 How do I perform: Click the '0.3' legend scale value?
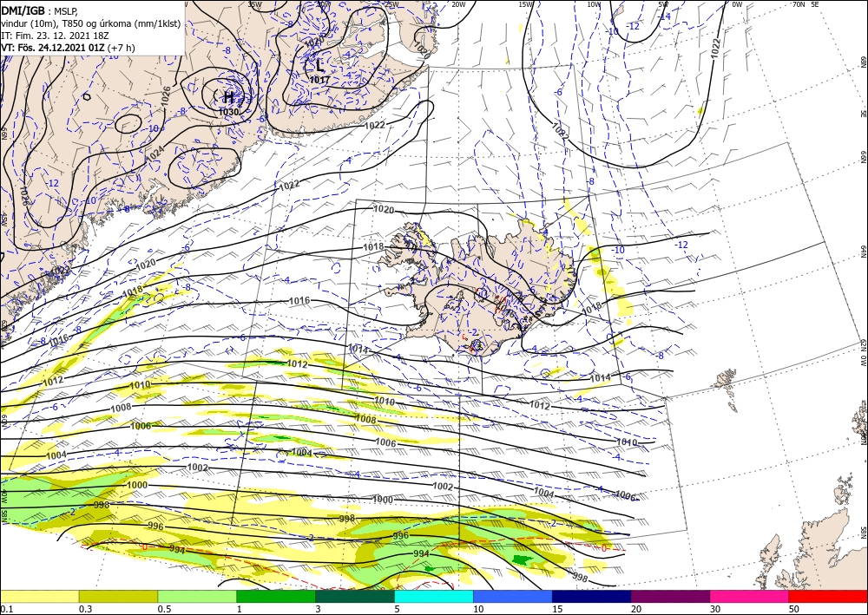[85, 609]
